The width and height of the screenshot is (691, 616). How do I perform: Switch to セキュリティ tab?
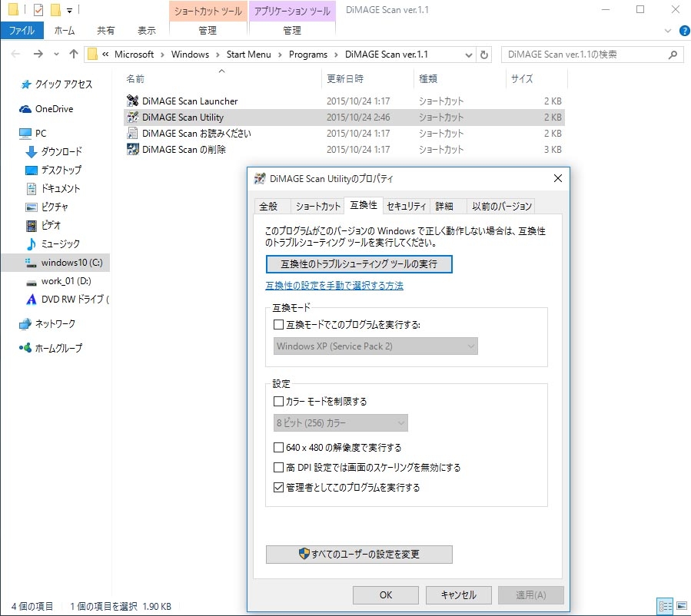[x=406, y=206]
